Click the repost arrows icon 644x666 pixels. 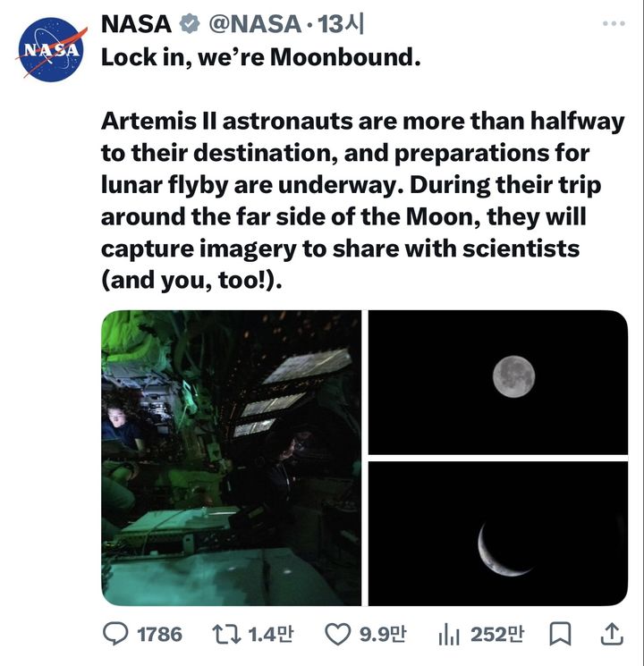tap(227, 634)
